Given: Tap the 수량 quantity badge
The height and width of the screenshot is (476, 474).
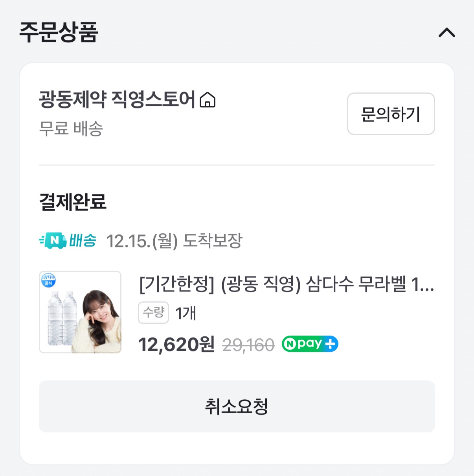Looking at the screenshot, I should click(x=153, y=313).
